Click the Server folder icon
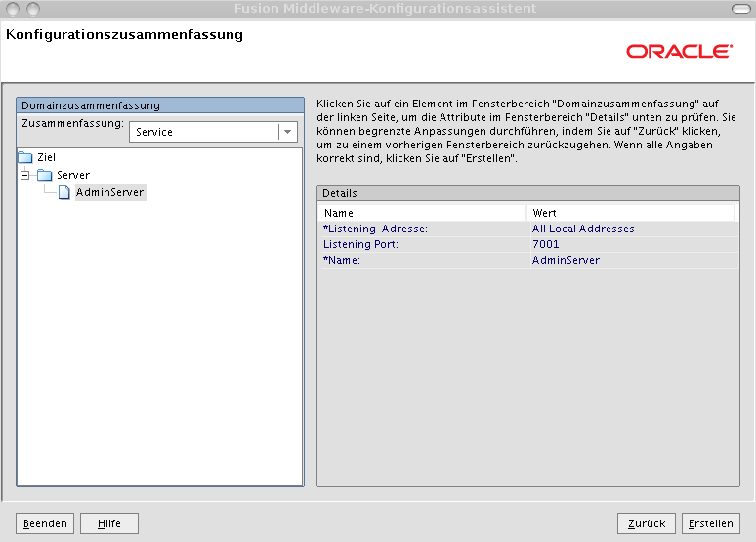This screenshot has width=756, height=542. click(x=44, y=175)
